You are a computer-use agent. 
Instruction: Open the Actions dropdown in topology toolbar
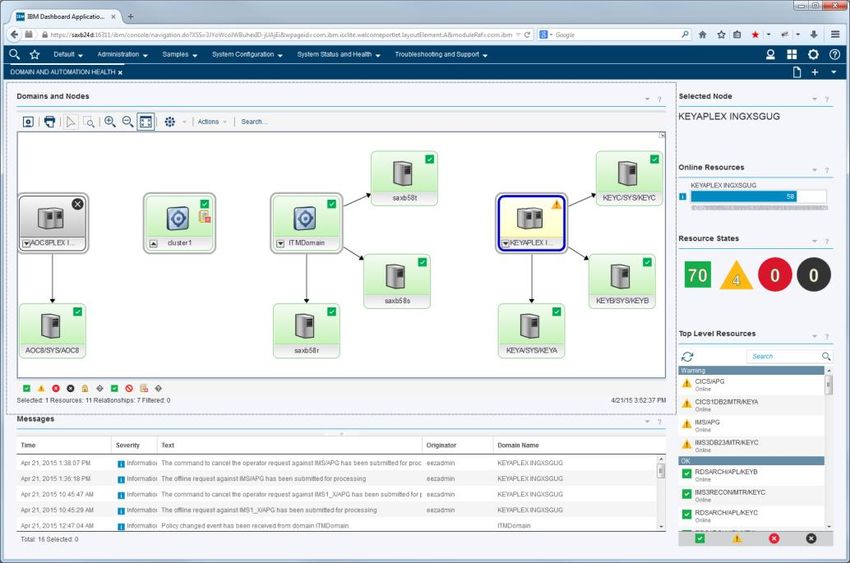[212, 122]
